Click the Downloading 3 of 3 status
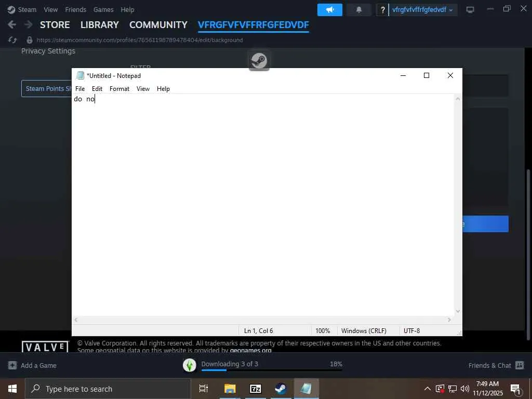The height and width of the screenshot is (399, 532). 230,364
